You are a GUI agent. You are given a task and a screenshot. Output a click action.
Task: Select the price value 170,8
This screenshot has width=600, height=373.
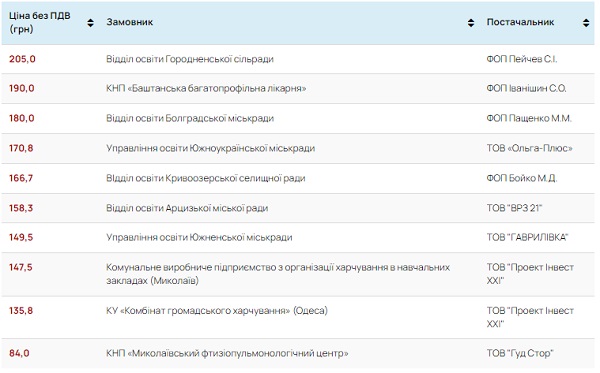click(x=21, y=148)
